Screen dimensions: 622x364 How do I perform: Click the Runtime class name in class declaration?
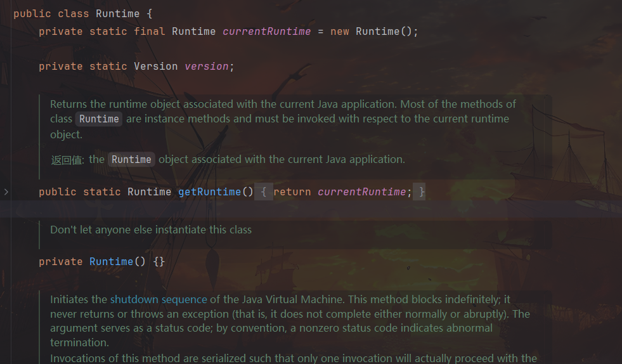pyautogui.click(x=117, y=13)
